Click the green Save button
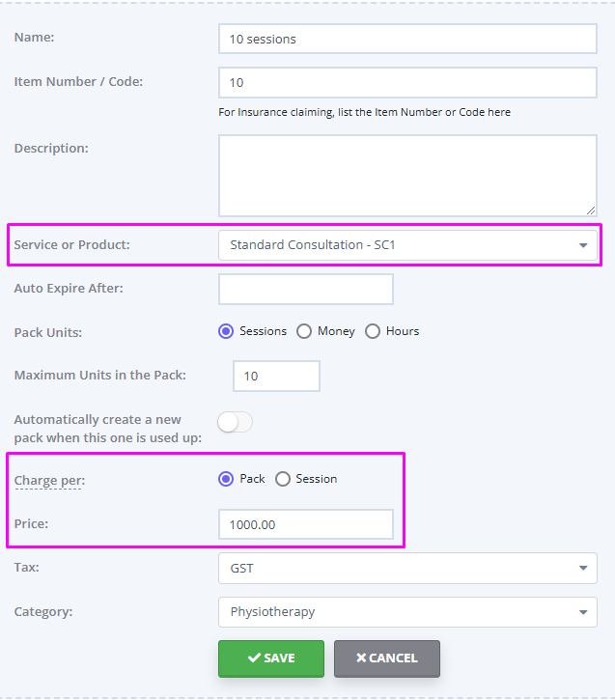Image resolution: width=615 pixels, height=700 pixels. [271, 658]
